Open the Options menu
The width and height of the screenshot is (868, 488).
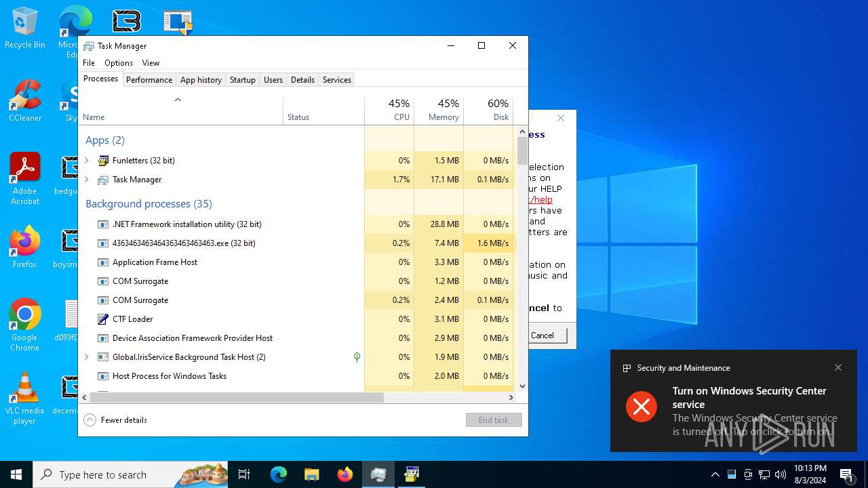tap(119, 63)
